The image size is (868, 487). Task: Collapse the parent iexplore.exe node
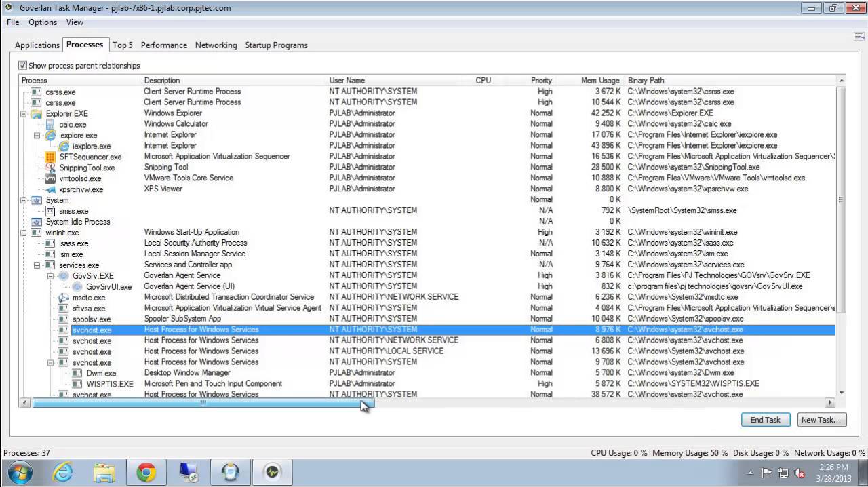tap(37, 135)
